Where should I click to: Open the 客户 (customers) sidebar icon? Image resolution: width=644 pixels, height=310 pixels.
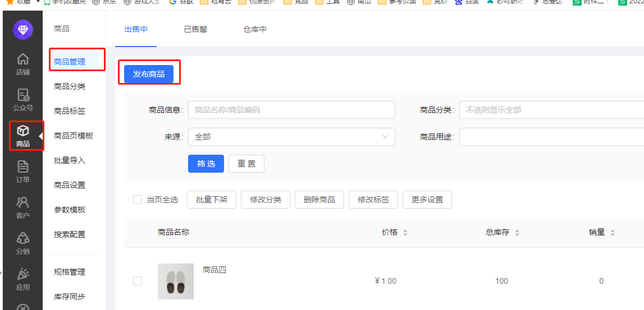pyautogui.click(x=22, y=207)
